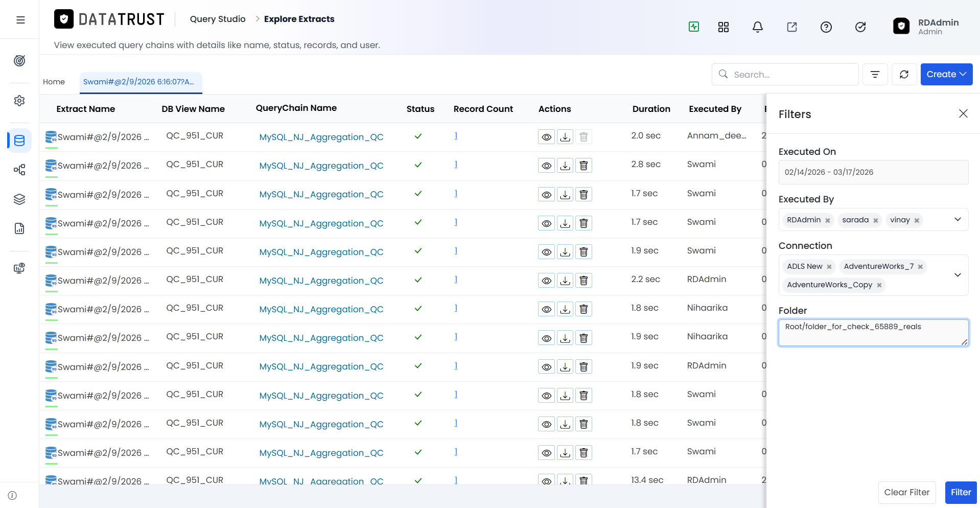Download extract in the 2.2 sec row
Viewport: 980px width, 508px height.
click(565, 281)
